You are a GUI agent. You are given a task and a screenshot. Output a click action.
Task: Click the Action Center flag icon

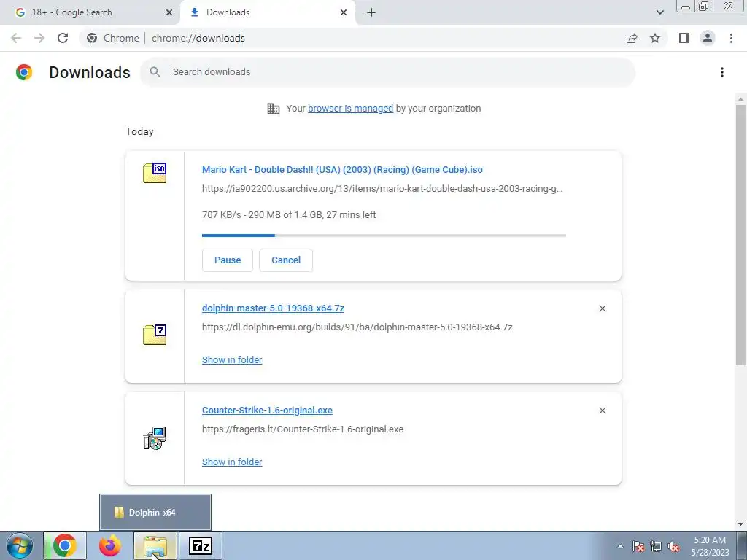pyautogui.click(x=638, y=546)
